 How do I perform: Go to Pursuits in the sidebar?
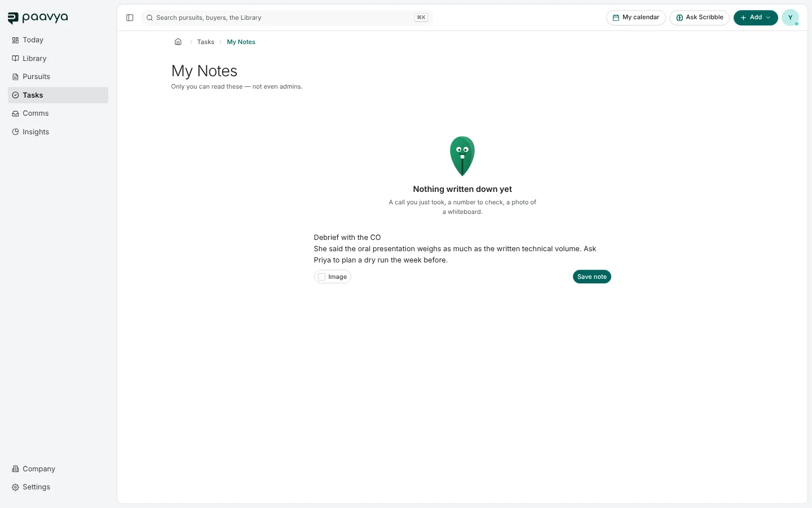coord(58,77)
